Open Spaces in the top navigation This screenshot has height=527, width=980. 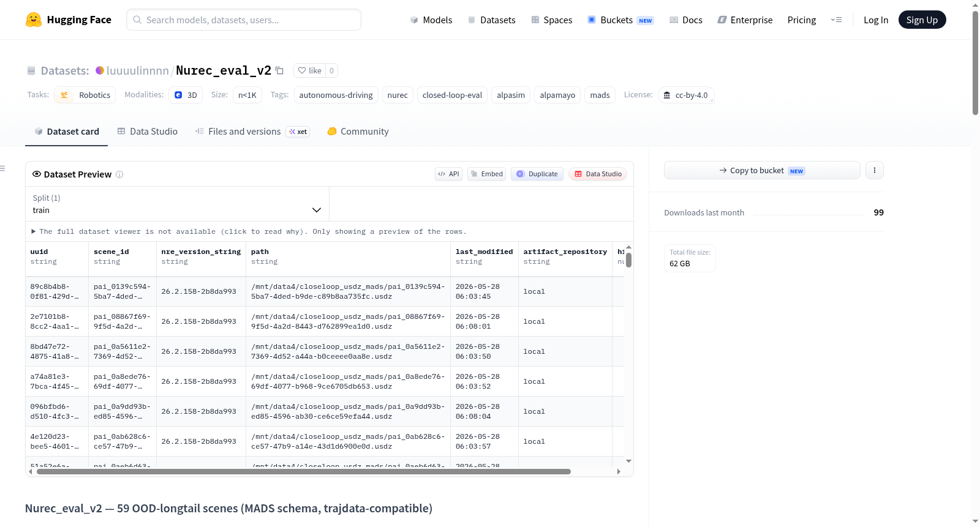click(551, 20)
